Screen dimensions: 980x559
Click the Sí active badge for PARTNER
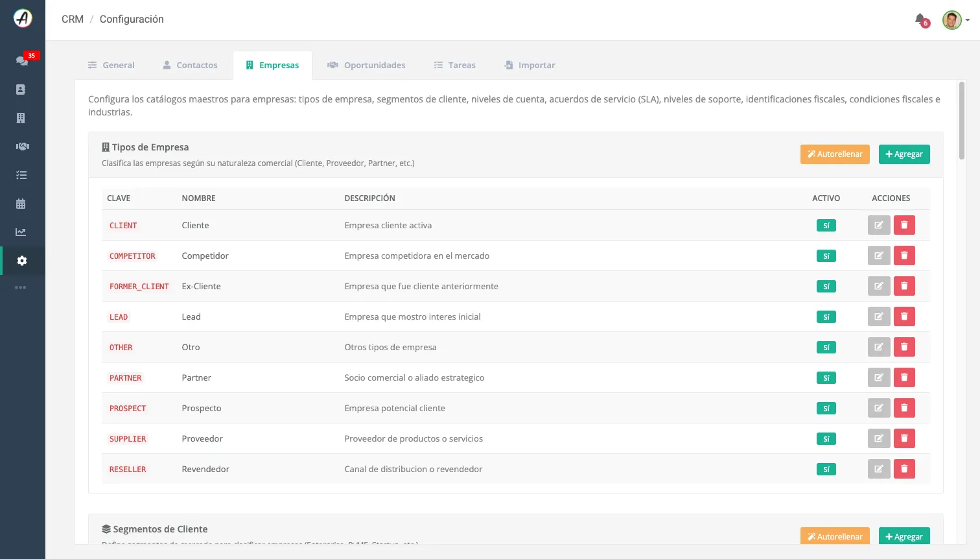tap(826, 378)
